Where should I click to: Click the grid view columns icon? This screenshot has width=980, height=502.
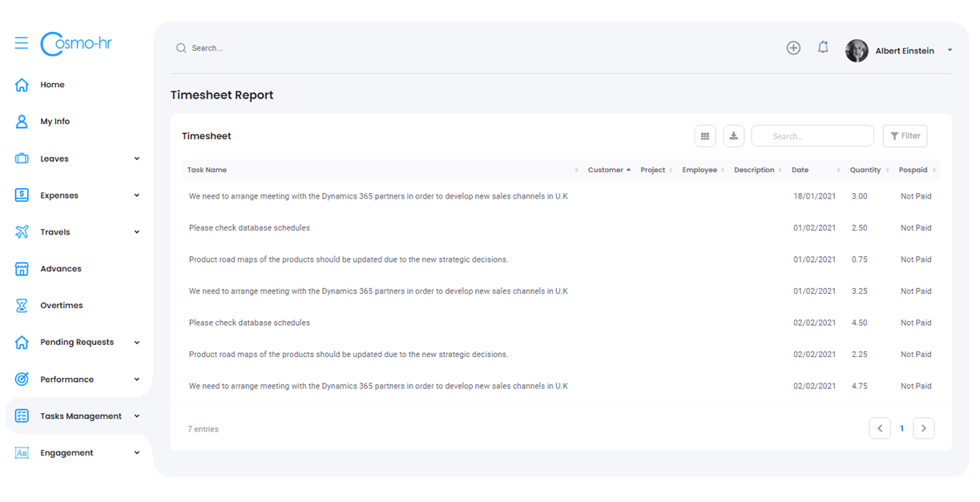tap(705, 136)
